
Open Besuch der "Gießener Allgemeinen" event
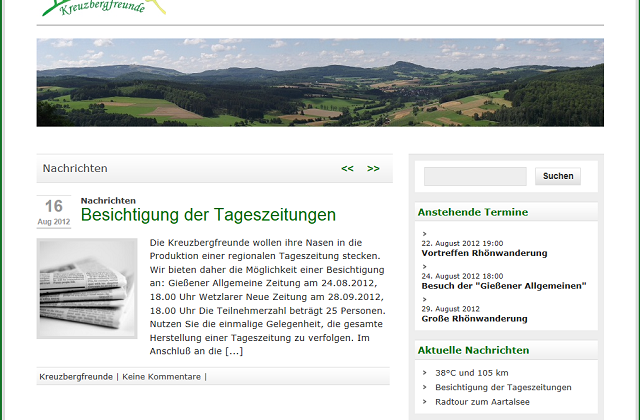pos(504,286)
